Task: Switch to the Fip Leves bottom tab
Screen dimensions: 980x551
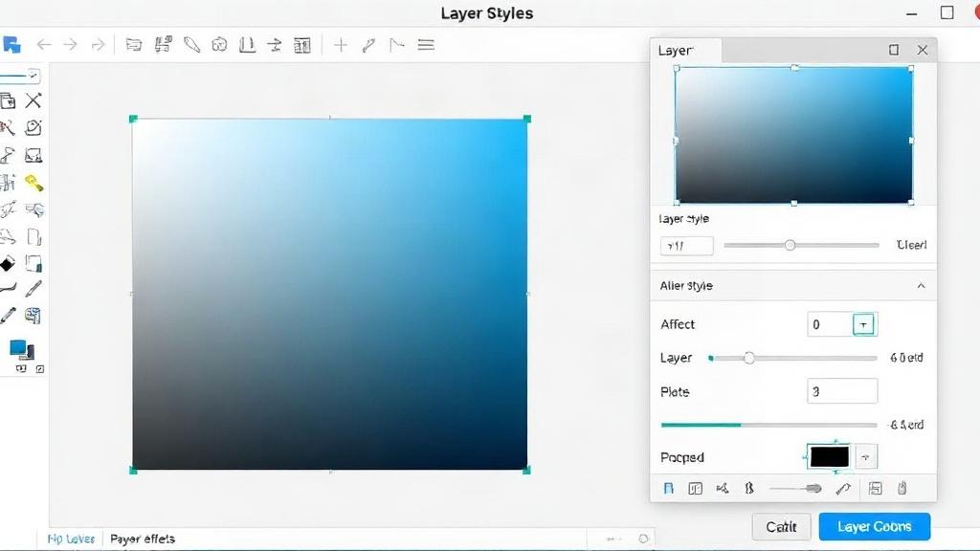Action: [71, 539]
